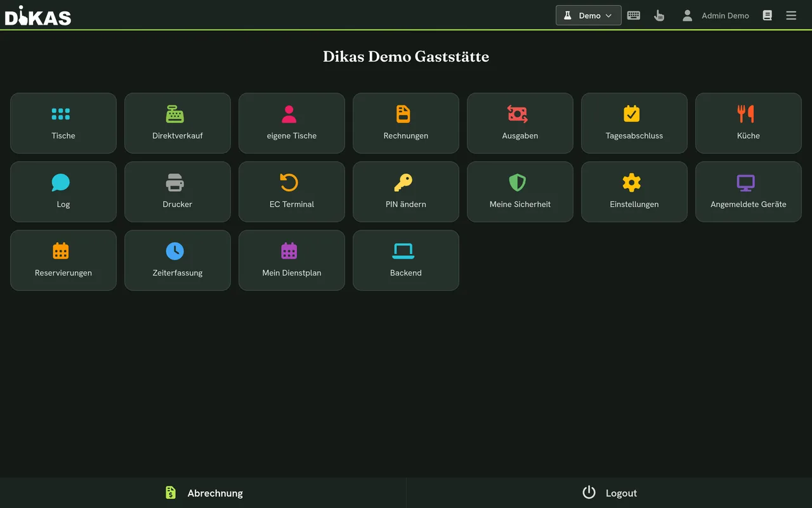Open the Backend laptop tile
The width and height of the screenshot is (812, 508).
[406, 260]
